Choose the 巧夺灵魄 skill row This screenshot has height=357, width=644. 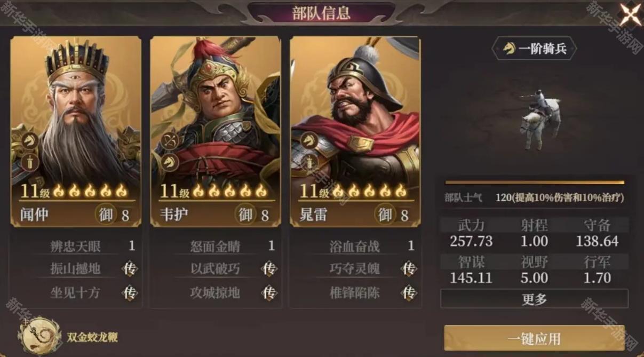355,269
